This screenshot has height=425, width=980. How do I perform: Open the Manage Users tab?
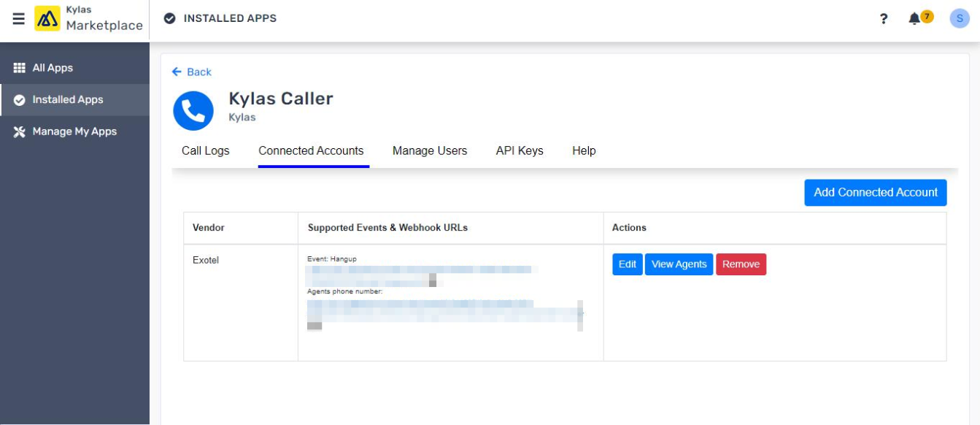[x=430, y=151]
